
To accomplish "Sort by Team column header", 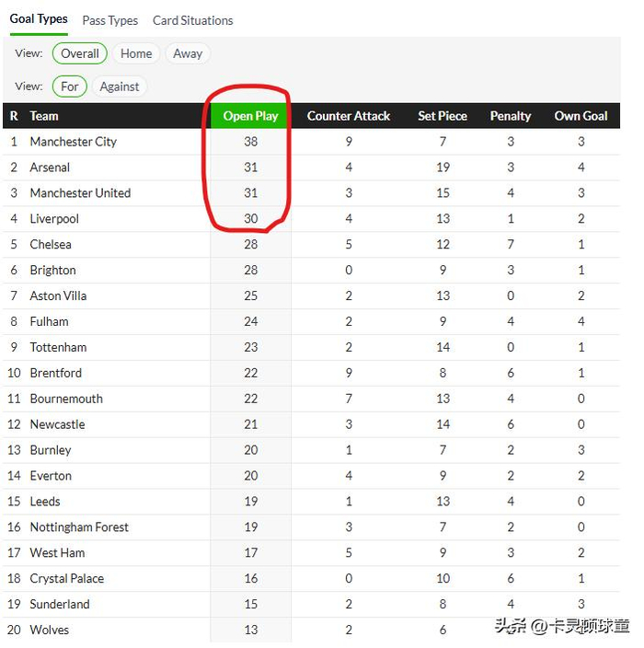I will (44, 116).
